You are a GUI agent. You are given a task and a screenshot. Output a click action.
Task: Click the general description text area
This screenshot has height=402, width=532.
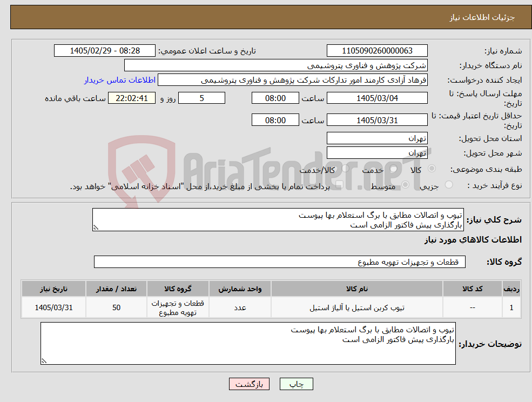pyautogui.click(x=278, y=220)
